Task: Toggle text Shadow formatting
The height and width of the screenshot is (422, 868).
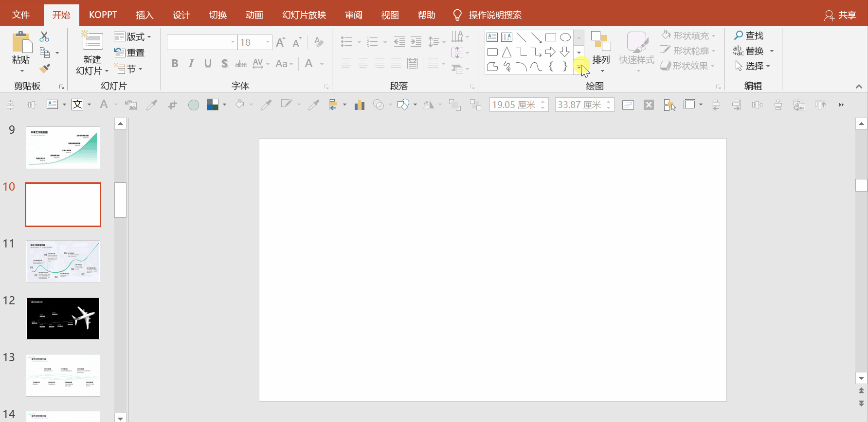Action: [224, 64]
